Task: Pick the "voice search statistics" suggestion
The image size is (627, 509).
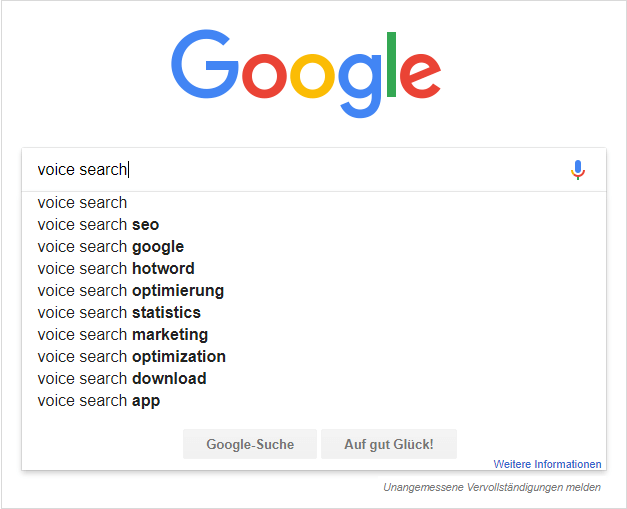Action: pyautogui.click(x=119, y=313)
